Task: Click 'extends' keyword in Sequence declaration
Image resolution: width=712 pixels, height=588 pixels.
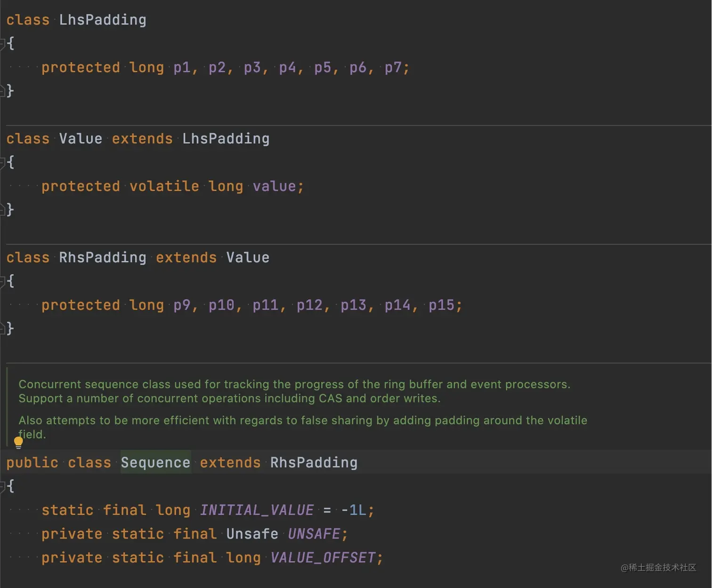Action: pos(230,462)
